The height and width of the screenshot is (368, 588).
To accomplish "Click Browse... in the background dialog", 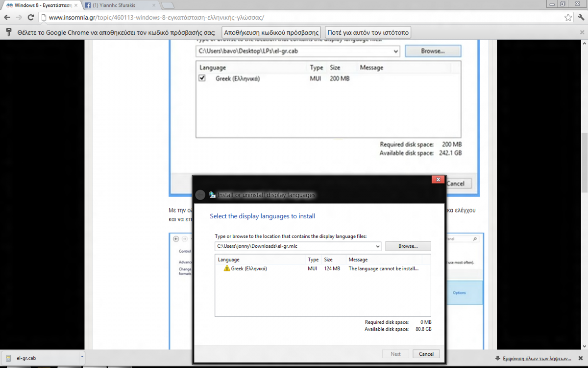I will click(x=433, y=51).
